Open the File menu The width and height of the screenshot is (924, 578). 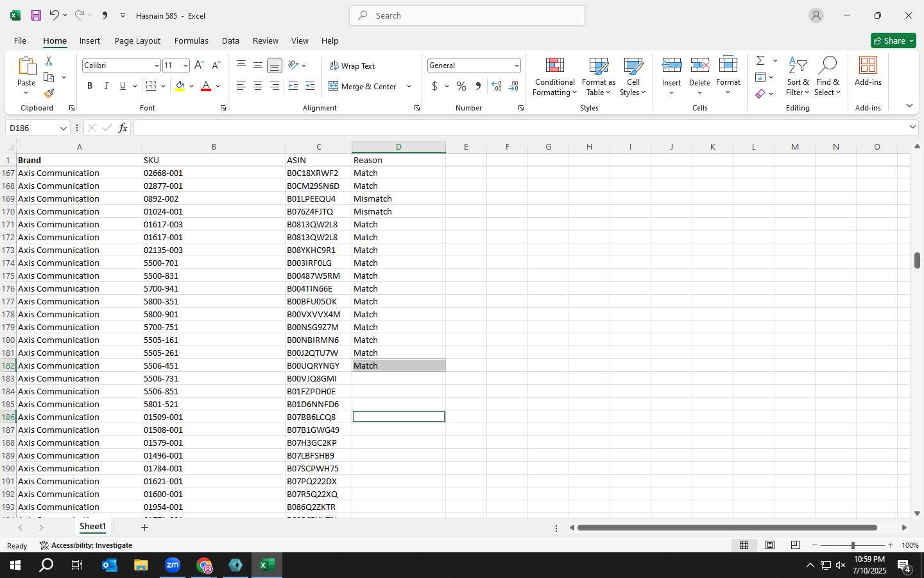(20, 40)
